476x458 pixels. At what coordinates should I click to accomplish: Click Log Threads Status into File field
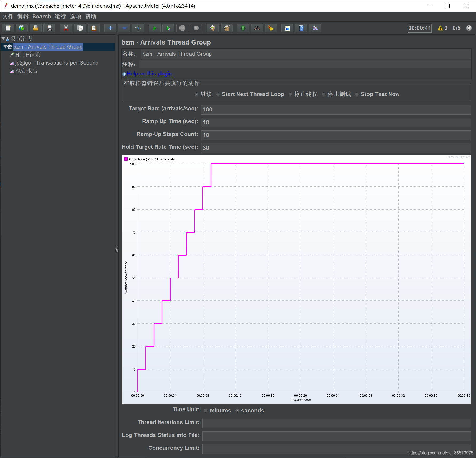click(337, 436)
